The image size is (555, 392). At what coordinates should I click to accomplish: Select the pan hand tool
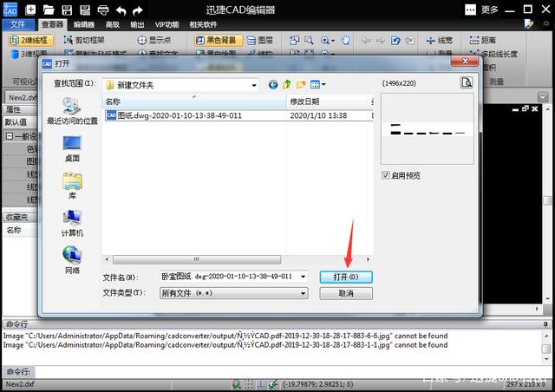(x=345, y=40)
